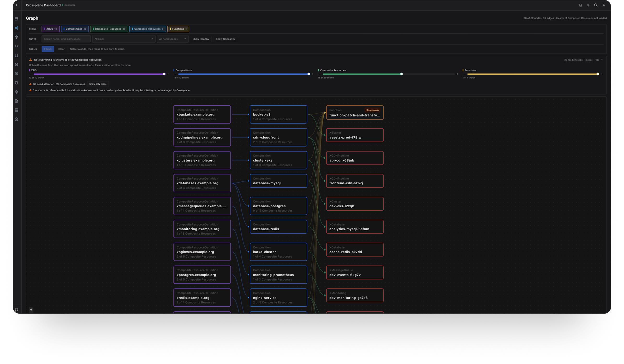The width and height of the screenshot is (624, 364).
Task: Select the bucket-s3 Composition node
Action: (x=278, y=114)
